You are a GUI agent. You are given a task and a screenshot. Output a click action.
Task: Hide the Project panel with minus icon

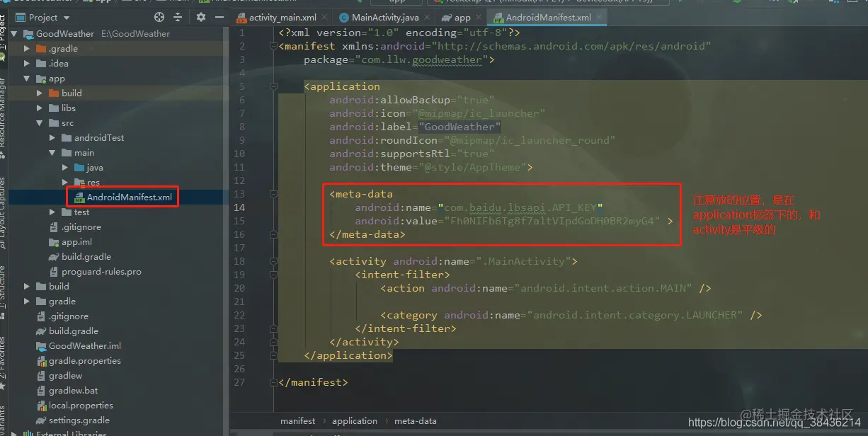(x=218, y=17)
